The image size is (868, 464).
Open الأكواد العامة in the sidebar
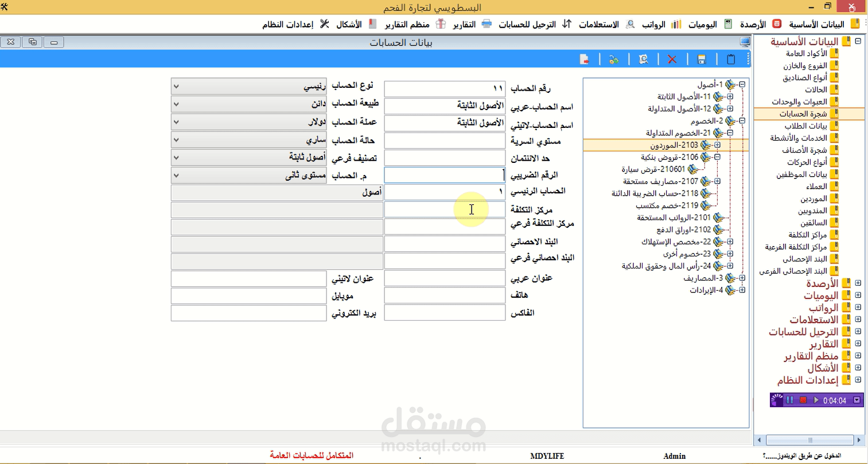(x=807, y=53)
